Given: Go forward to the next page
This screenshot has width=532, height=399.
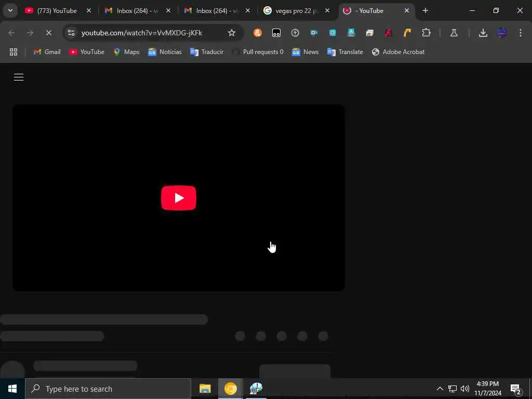Looking at the screenshot, I should [x=30, y=33].
